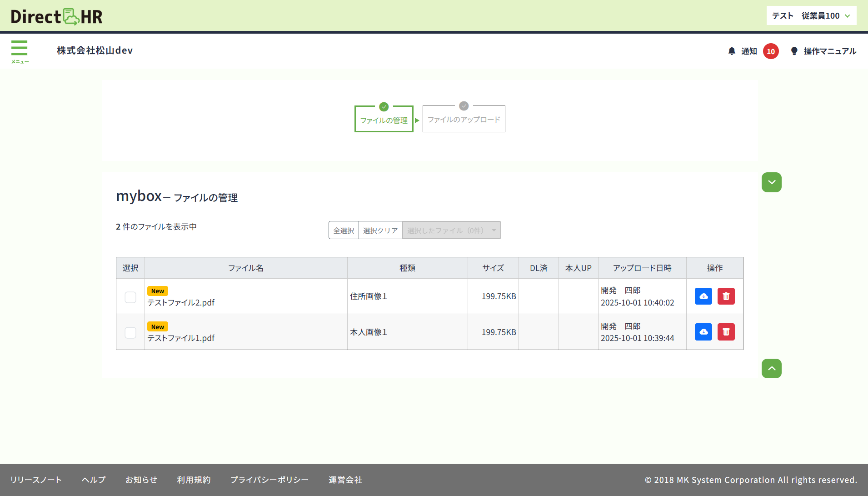Check the checkbox for テストファイル1.pdf

[130, 333]
